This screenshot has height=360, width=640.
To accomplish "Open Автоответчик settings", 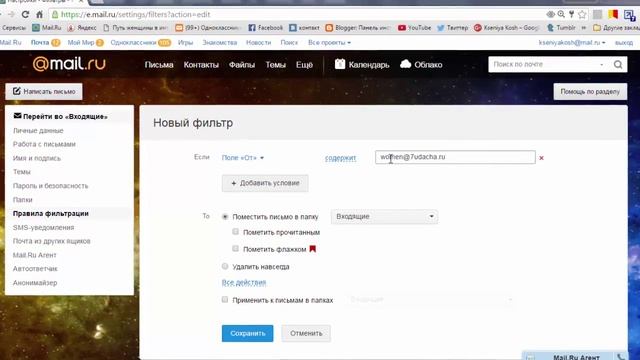I will tap(35, 269).
